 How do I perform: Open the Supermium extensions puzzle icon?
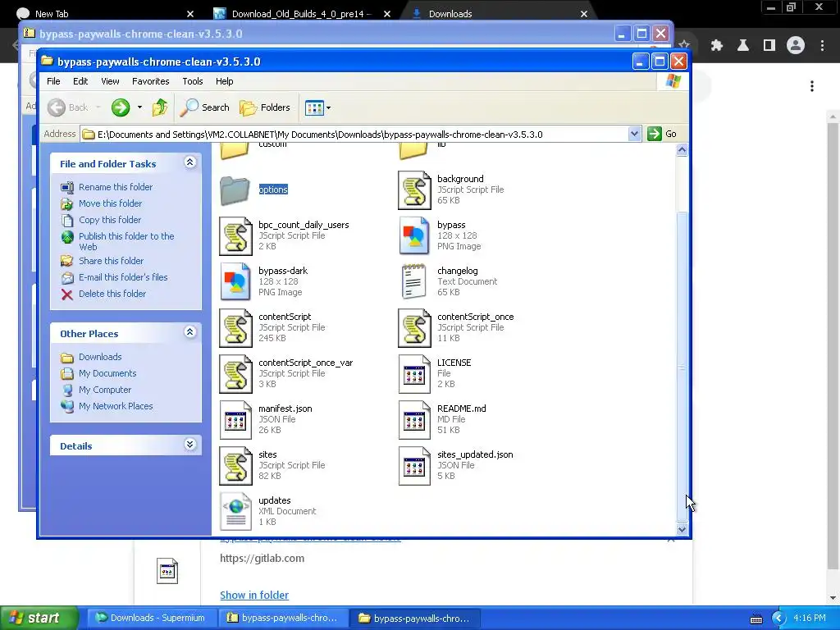click(717, 46)
